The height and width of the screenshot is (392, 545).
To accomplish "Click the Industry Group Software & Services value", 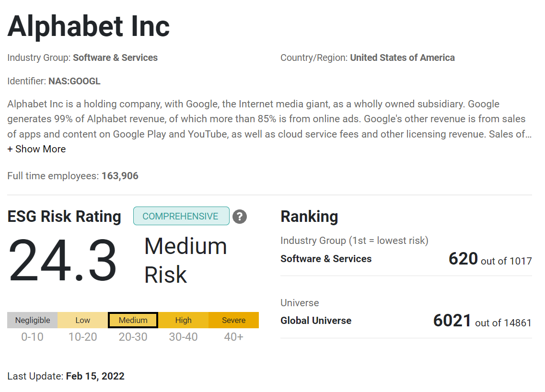I will click(115, 58).
